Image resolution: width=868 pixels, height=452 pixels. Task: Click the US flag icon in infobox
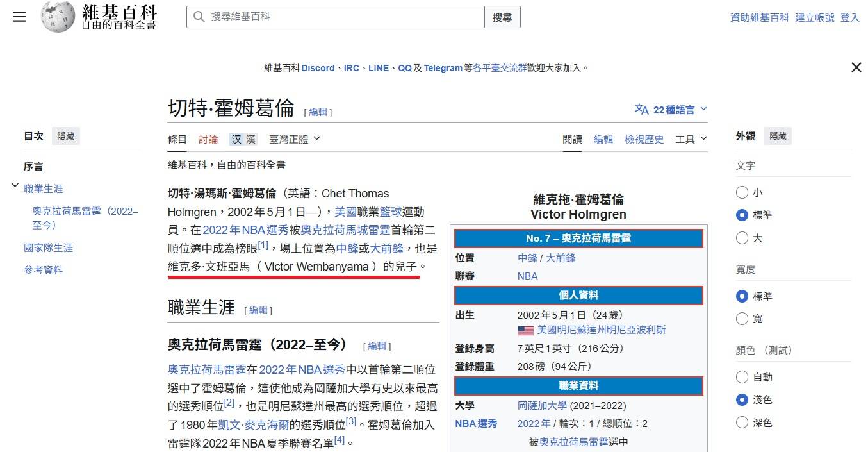[x=526, y=330]
